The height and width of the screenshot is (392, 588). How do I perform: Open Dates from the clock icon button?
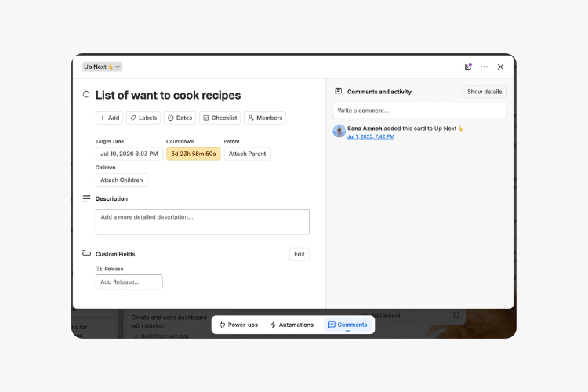point(180,118)
